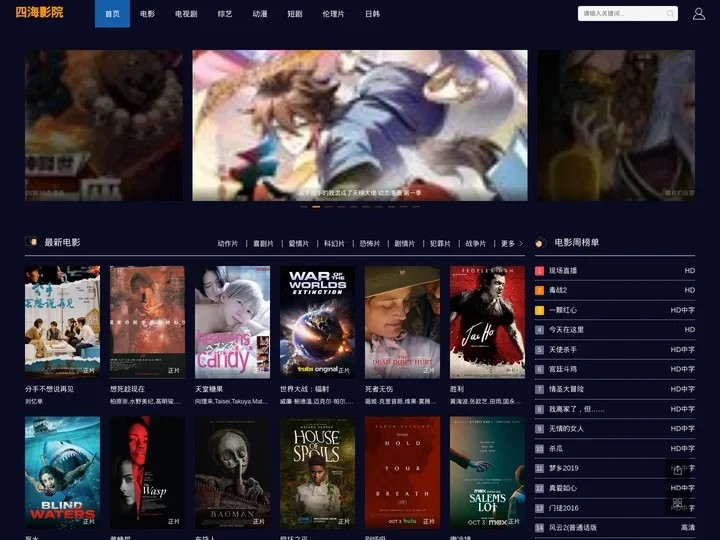Select the first carousel indicator dash
This screenshot has width=720, height=540.
pos(304,207)
